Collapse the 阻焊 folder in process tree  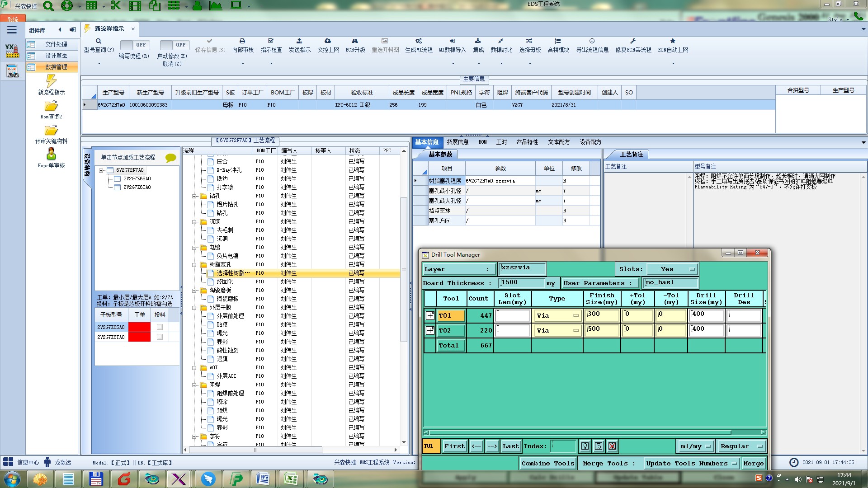195,385
